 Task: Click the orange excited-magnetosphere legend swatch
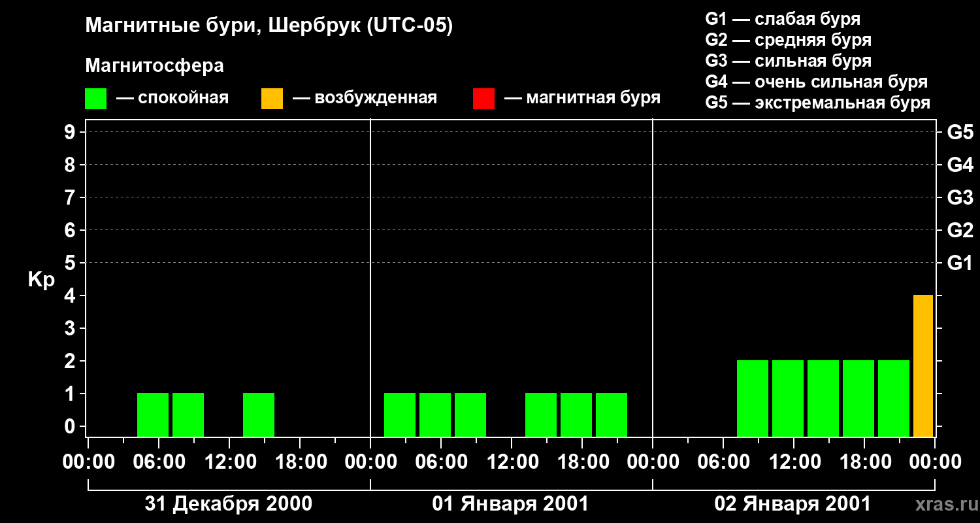pyautogui.click(x=272, y=99)
